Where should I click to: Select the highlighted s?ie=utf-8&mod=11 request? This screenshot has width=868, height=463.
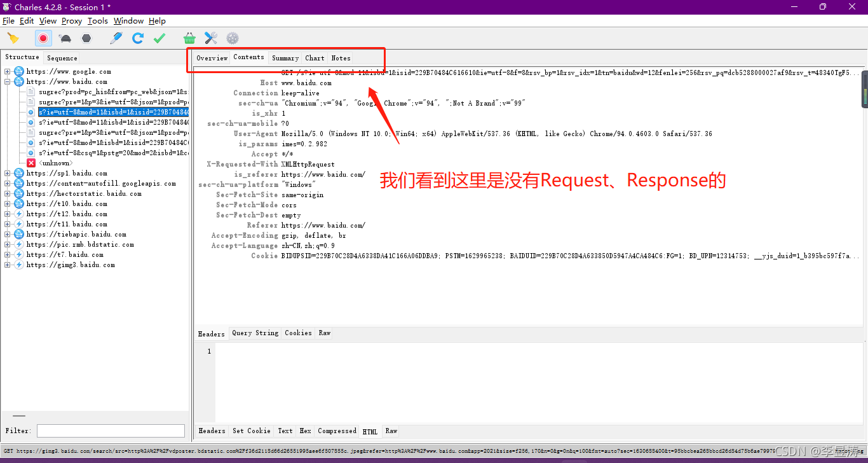(113, 112)
